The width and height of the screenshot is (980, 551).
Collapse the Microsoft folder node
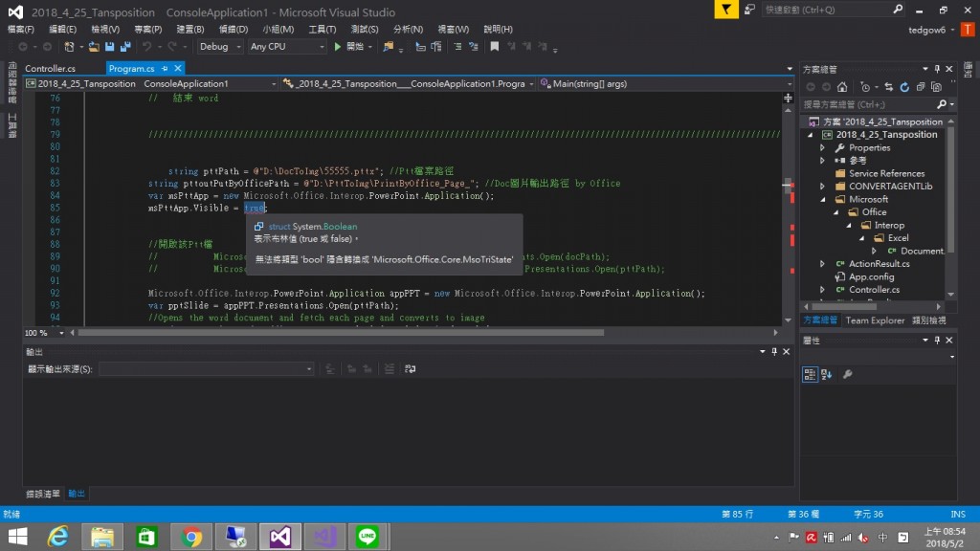823,199
